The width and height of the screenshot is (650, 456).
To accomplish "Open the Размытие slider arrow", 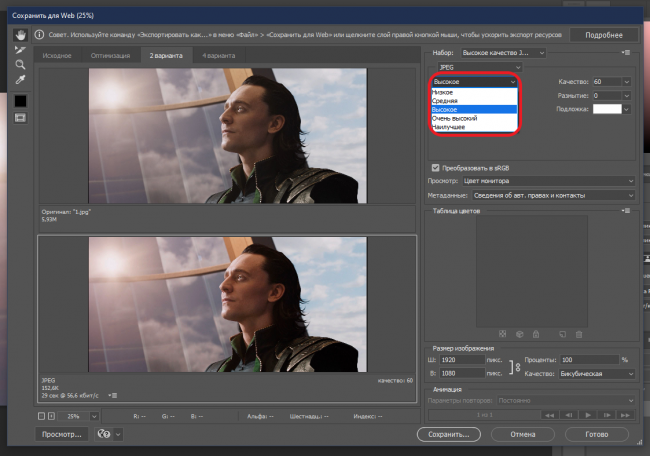I will coord(626,96).
